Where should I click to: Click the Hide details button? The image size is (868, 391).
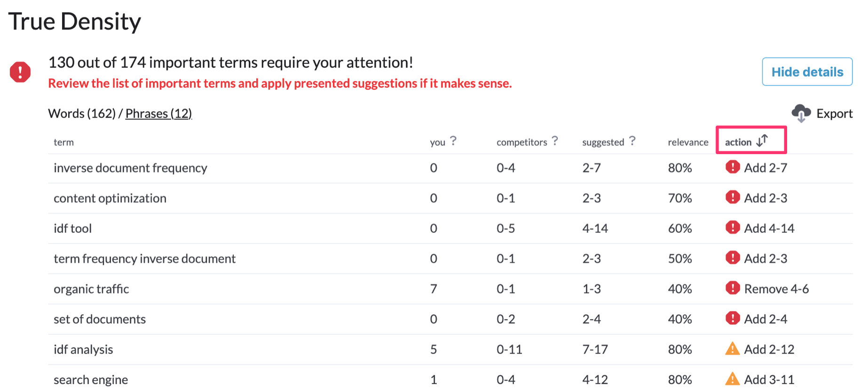(x=807, y=71)
